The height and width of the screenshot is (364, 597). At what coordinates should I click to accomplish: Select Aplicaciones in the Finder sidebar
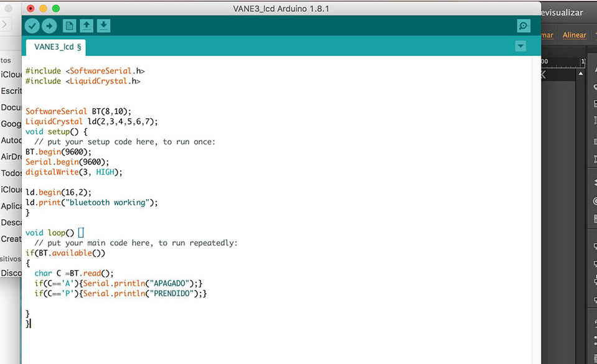click(x=11, y=206)
